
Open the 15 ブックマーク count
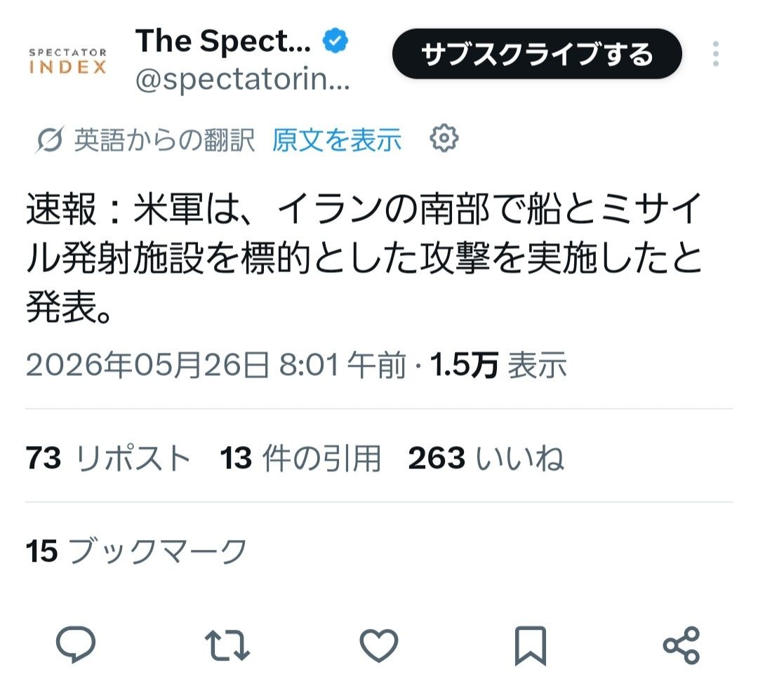pos(136,551)
